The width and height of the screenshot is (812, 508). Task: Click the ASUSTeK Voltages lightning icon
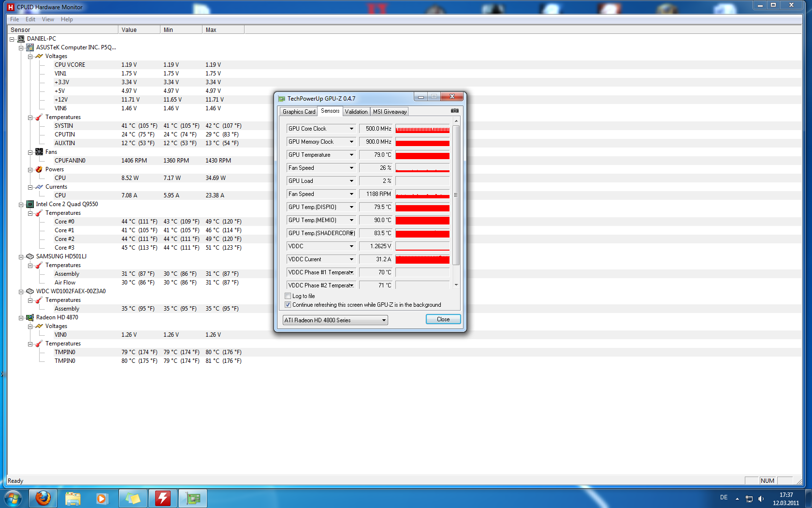[x=39, y=56]
